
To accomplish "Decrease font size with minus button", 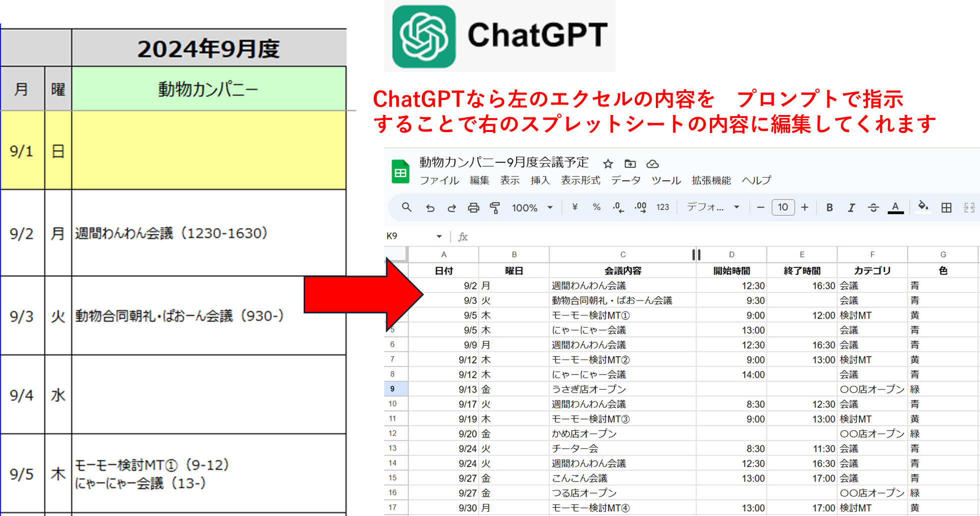I will point(760,207).
